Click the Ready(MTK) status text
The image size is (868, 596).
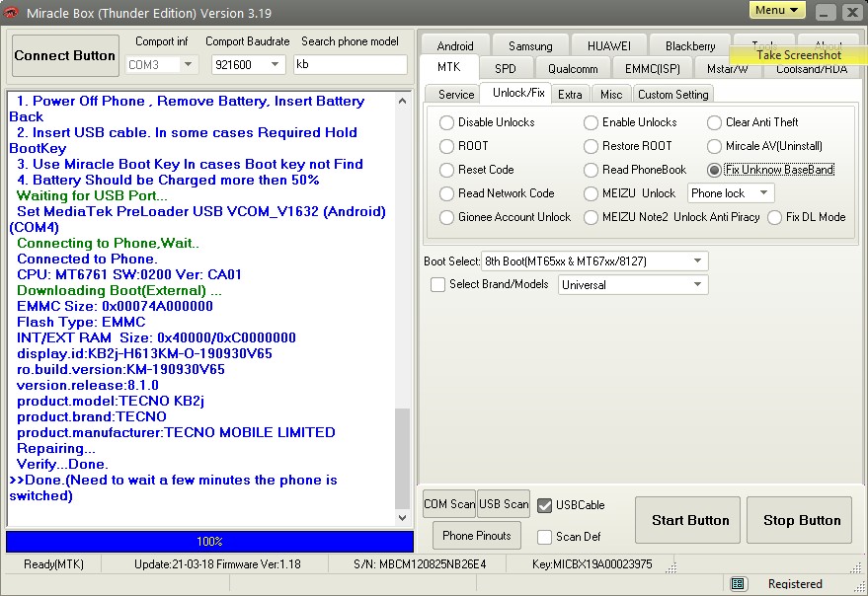[53, 564]
